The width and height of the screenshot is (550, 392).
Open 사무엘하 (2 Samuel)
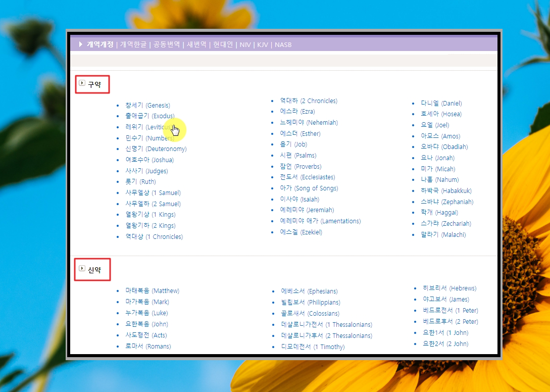(153, 204)
